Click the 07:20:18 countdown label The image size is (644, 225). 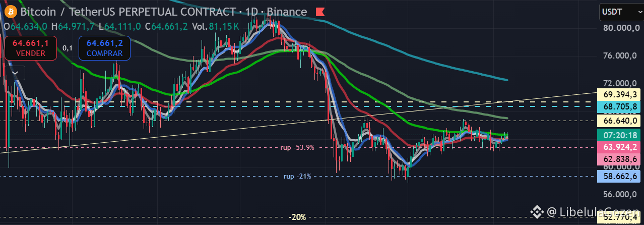coord(619,135)
